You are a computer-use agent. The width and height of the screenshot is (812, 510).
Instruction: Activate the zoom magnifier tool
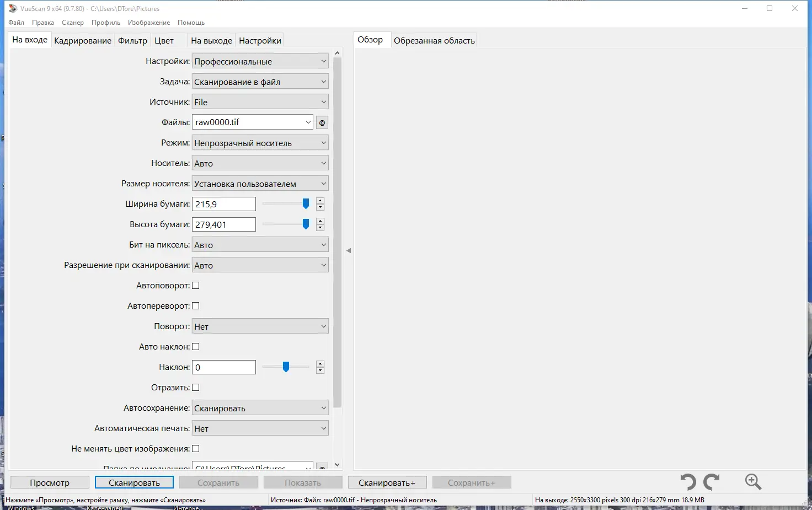click(x=753, y=481)
